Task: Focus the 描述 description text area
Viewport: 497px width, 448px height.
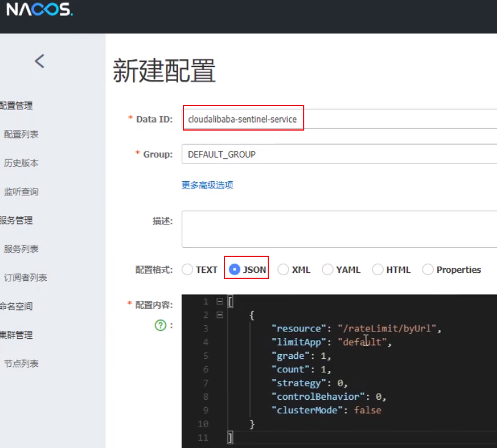Action: point(339,229)
